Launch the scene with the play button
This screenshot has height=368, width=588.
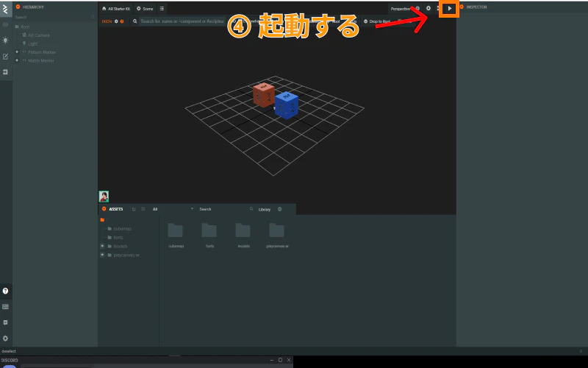coord(449,8)
